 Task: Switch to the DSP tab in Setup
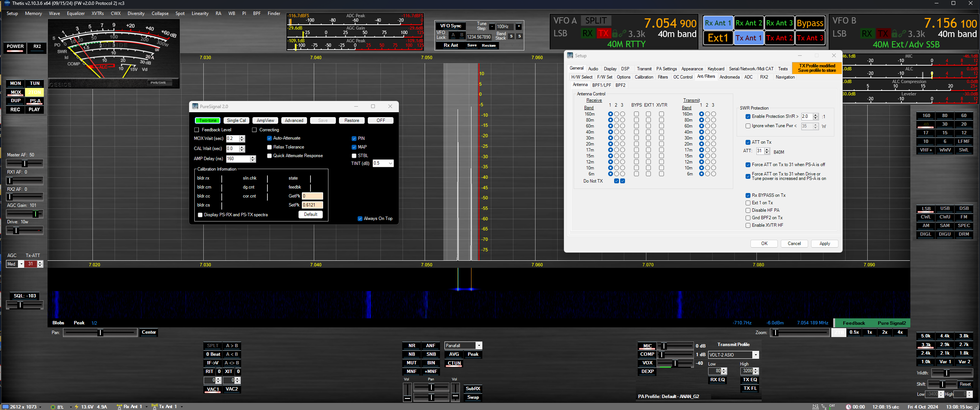(625, 69)
